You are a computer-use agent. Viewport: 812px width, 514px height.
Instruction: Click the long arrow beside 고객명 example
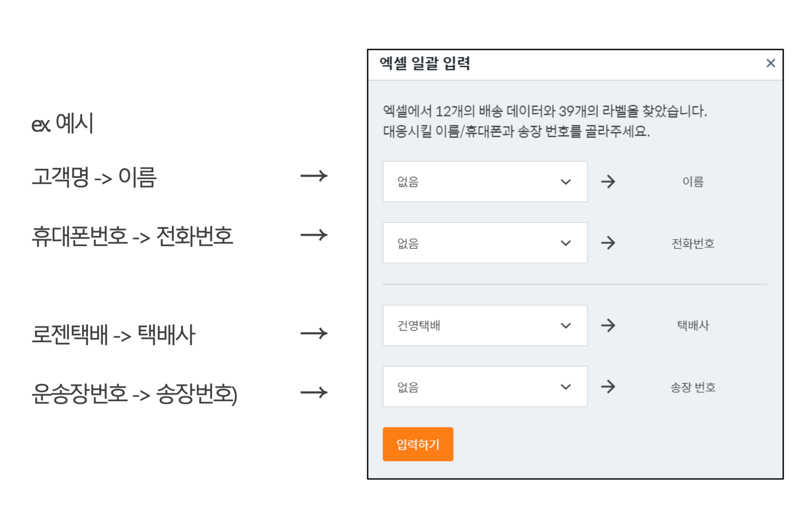point(314,176)
